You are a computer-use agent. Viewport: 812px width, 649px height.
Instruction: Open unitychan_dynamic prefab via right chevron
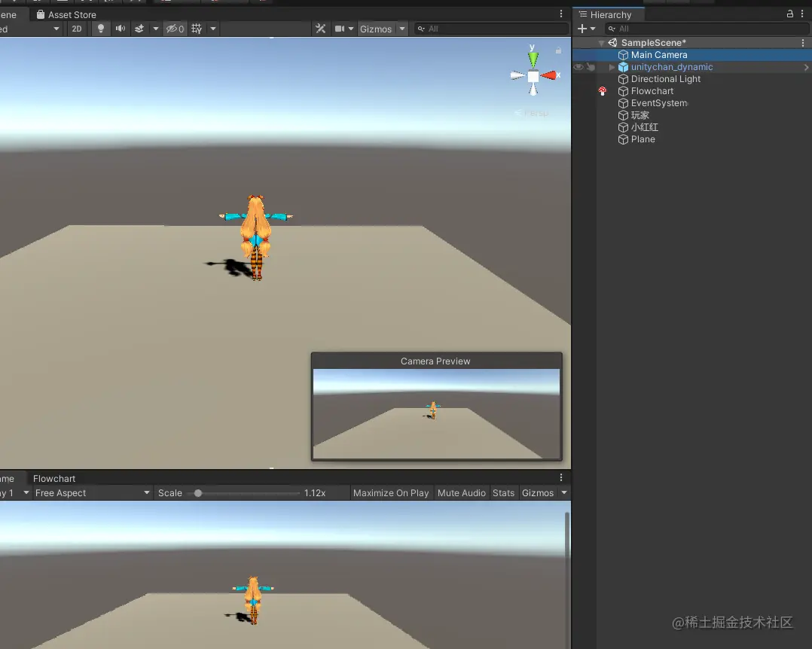(806, 67)
